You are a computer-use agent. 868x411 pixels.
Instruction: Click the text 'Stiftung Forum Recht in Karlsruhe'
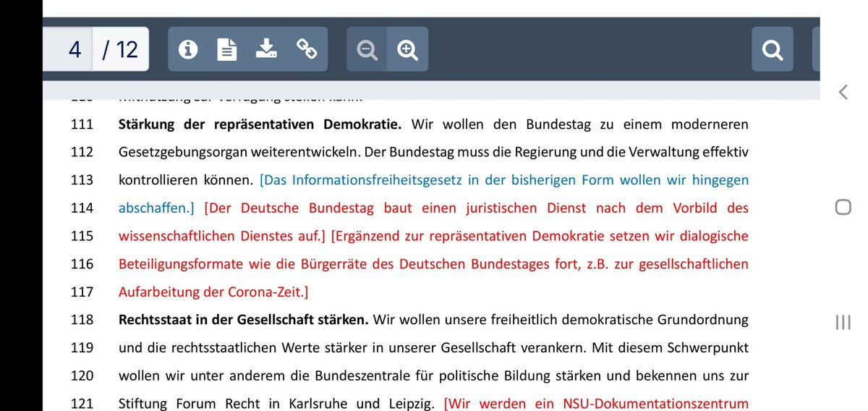pos(235,404)
